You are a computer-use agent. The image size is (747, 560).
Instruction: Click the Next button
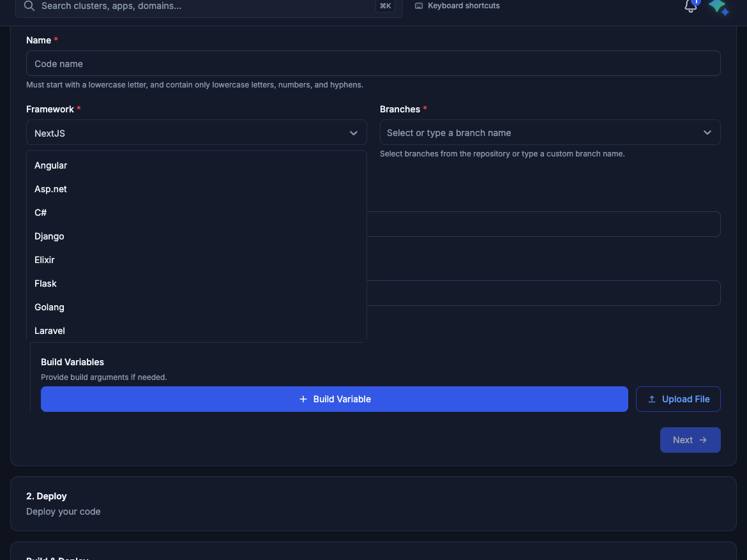click(690, 440)
